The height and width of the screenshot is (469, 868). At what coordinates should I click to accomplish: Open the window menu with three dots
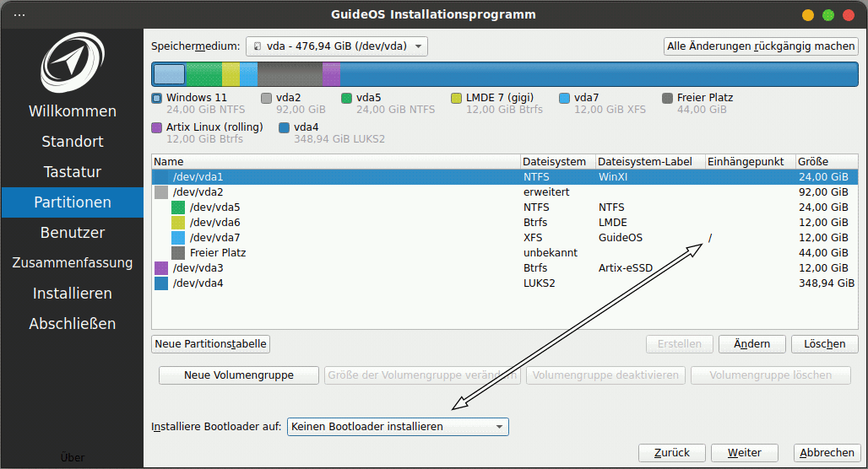(x=19, y=15)
